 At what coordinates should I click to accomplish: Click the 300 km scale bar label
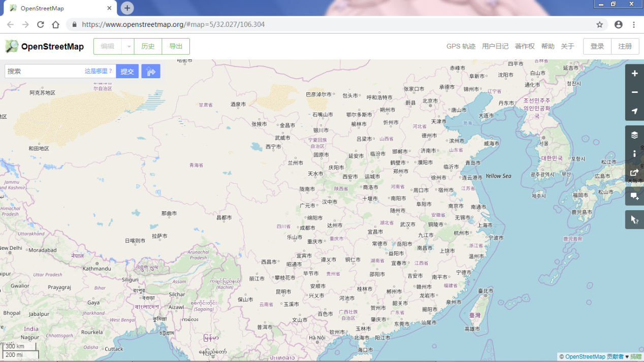15,346
